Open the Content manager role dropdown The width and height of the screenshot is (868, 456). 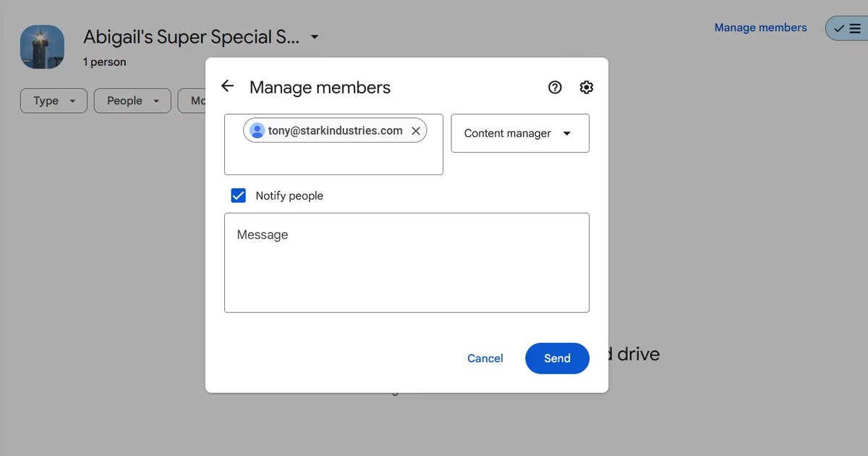(x=519, y=133)
